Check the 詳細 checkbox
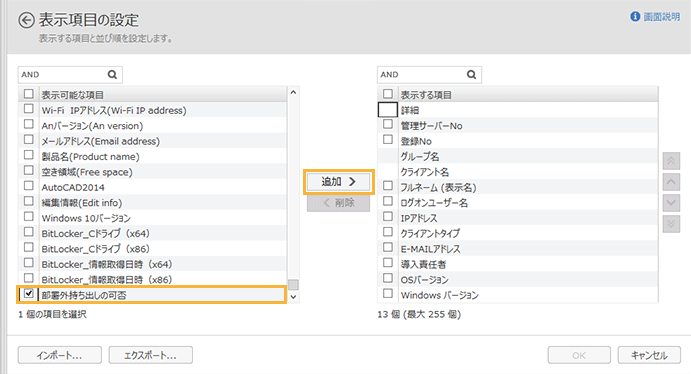The width and height of the screenshot is (691, 374). point(388,109)
